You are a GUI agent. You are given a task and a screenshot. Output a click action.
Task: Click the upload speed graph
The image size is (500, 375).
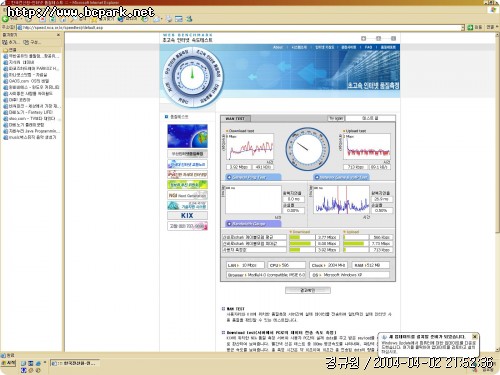click(367, 147)
